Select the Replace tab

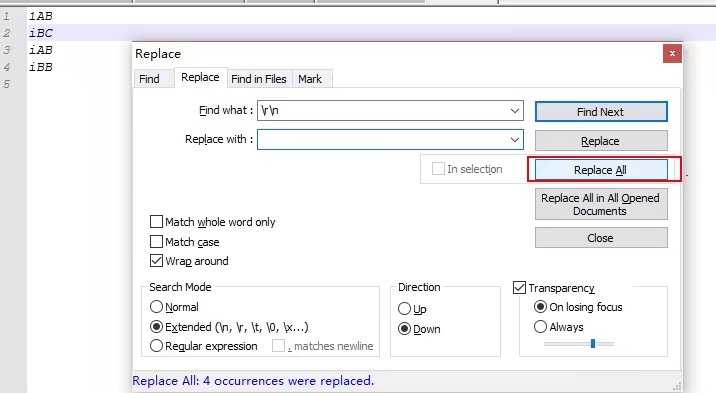pos(200,77)
